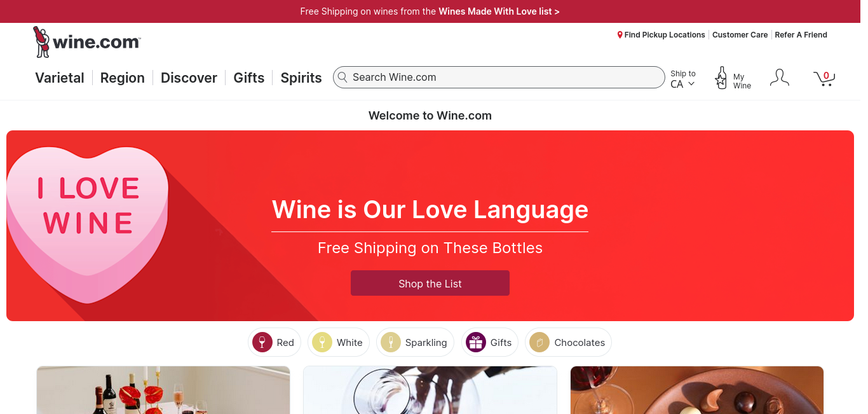Open My Wine bottle icon
Viewport: 868px width, 414px height.
721,78
